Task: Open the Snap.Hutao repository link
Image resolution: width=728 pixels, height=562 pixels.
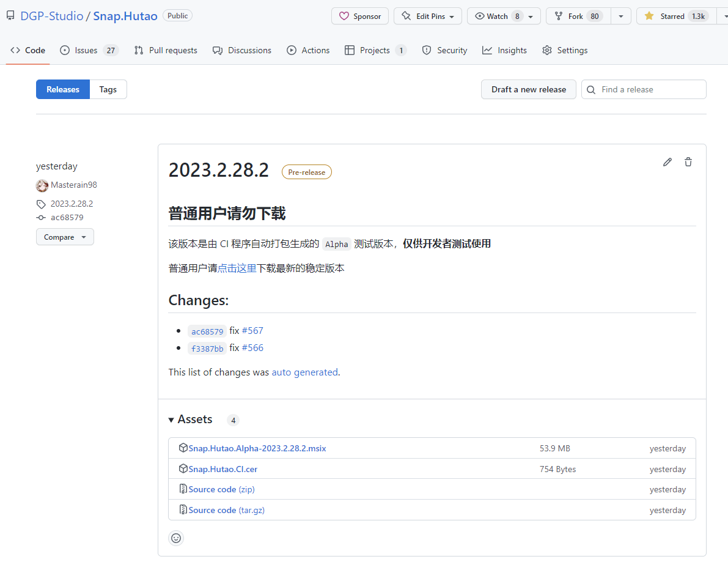Action: tap(125, 16)
